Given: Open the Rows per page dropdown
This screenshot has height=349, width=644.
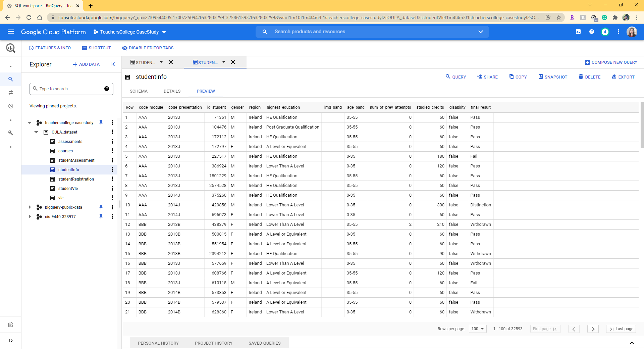Looking at the screenshot, I should [x=477, y=329].
